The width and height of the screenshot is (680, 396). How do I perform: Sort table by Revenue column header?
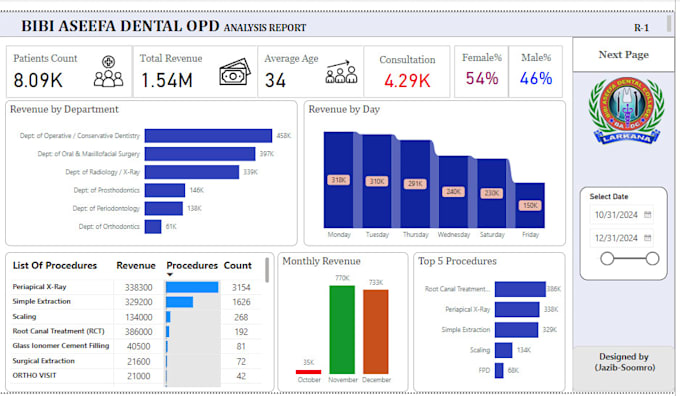tap(136, 265)
